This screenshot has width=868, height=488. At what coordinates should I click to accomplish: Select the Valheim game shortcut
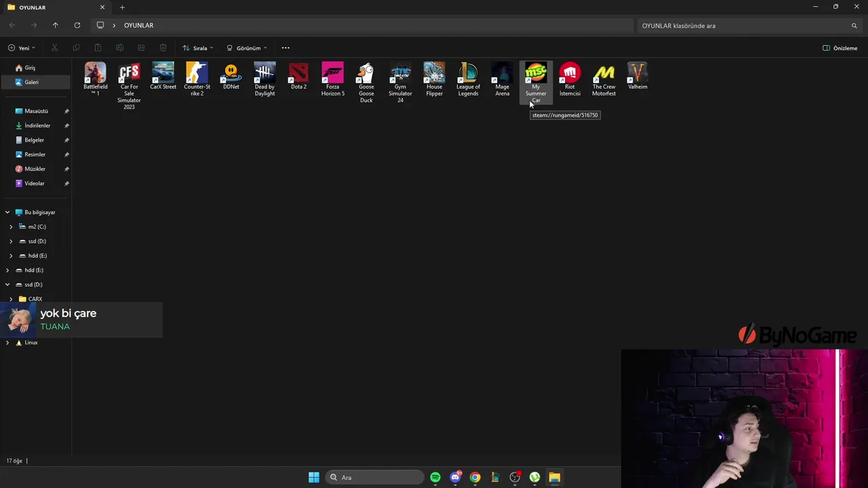[x=637, y=76]
